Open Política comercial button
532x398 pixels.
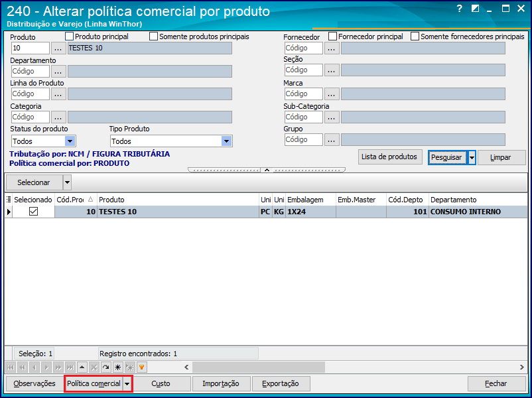[94, 384]
